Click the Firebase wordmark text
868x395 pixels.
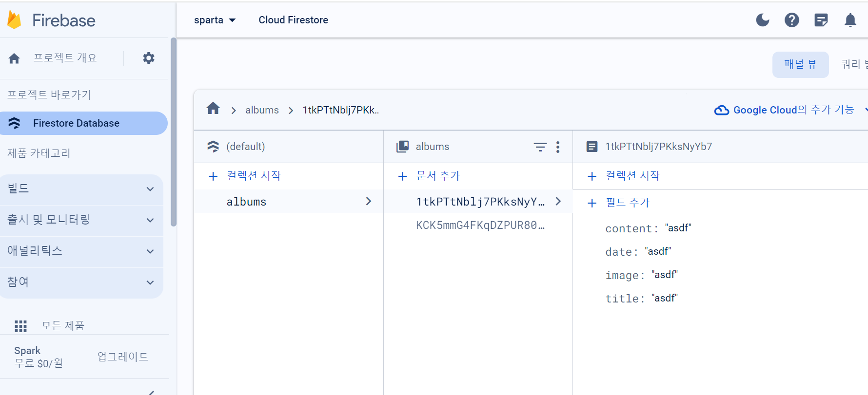point(64,20)
